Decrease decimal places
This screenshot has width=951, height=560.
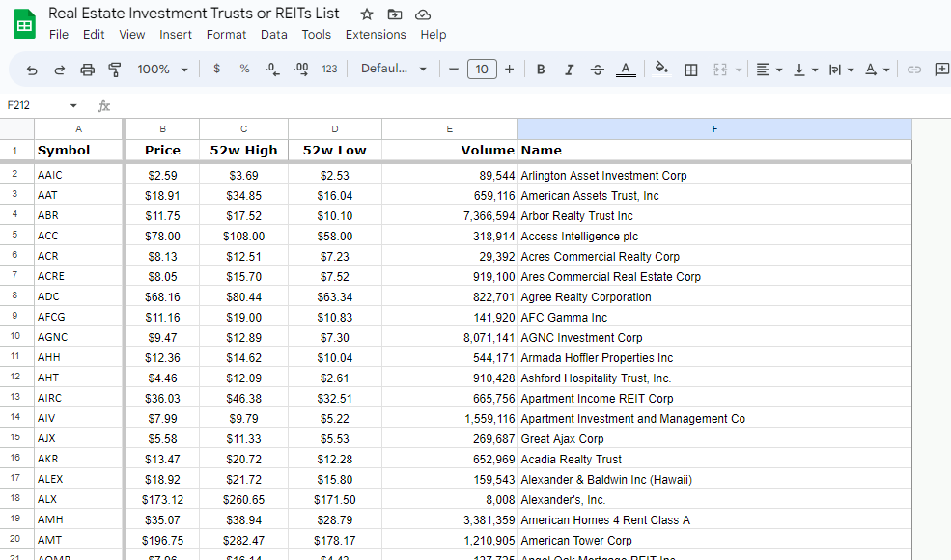[272, 70]
